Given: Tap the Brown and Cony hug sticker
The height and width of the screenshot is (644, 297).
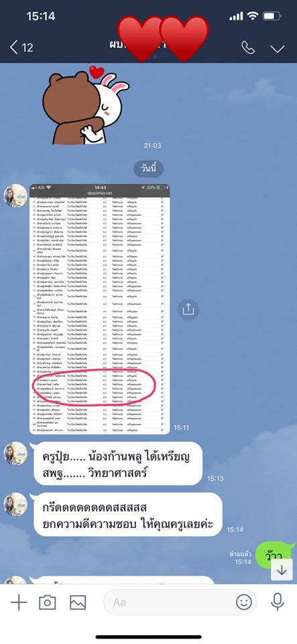Looking at the screenshot, I should pyautogui.click(x=86, y=105).
